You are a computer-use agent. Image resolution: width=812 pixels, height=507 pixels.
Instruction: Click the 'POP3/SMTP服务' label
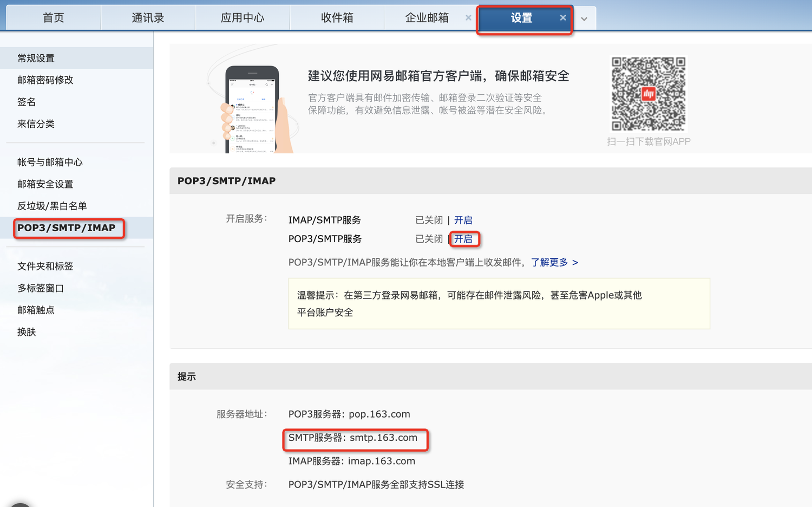point(325,239)
